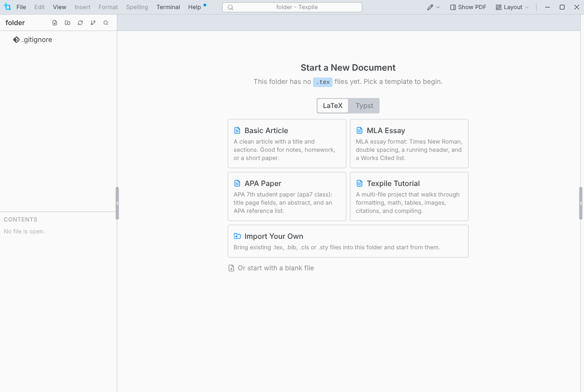Viewport: 584px width, 392px height.
Task: Switch to Typst template mode
Action: [x=364, y=106]
